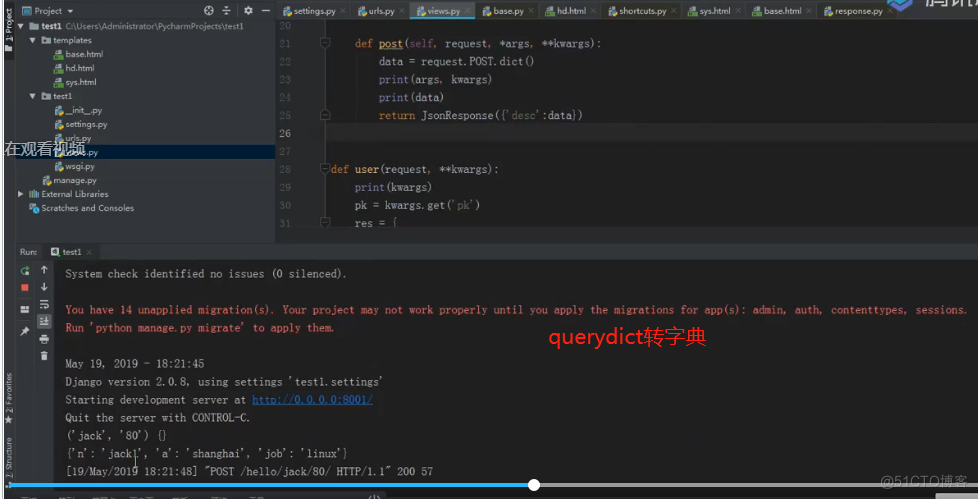Close the base.py editor tab
This screenshot has height=499, width=978.
tap(531, 11)
